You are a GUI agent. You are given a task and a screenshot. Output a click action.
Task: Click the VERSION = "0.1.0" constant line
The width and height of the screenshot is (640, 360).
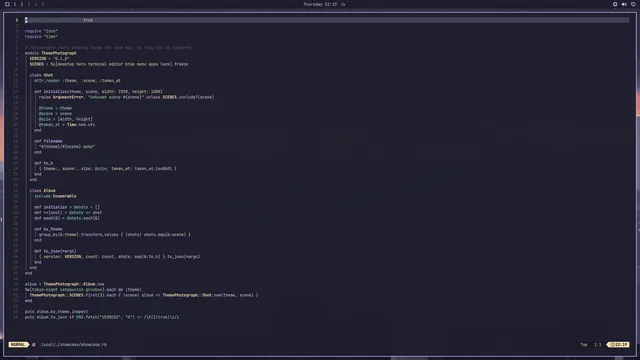[x=49, y=58]
